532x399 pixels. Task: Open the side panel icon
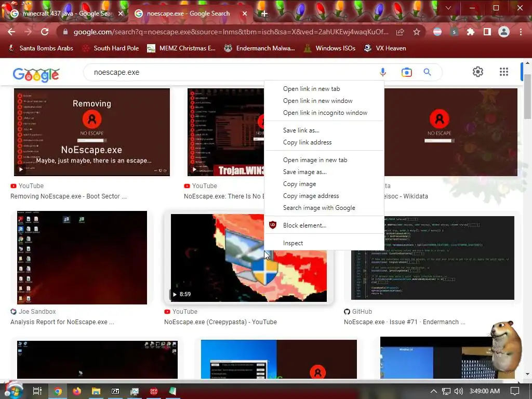[x=487, y=32]
